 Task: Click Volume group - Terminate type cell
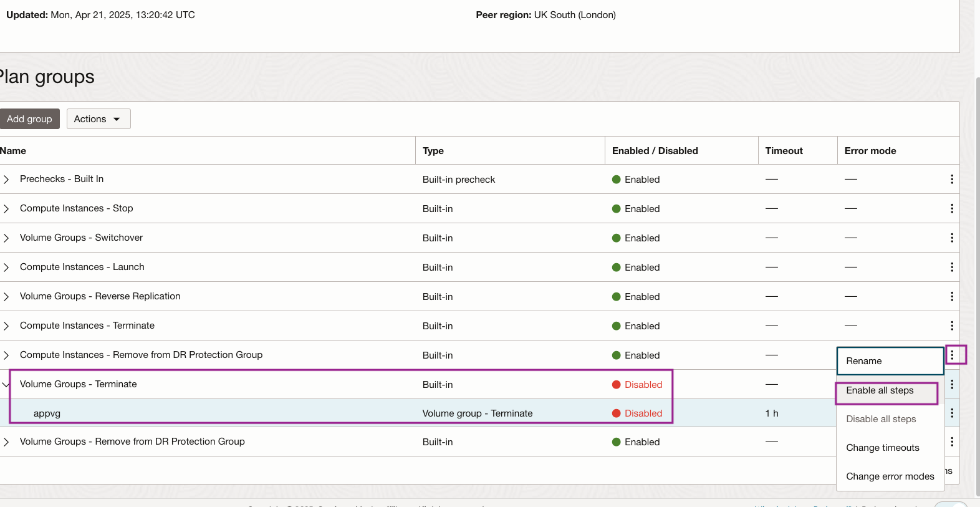tap(478, 413)
